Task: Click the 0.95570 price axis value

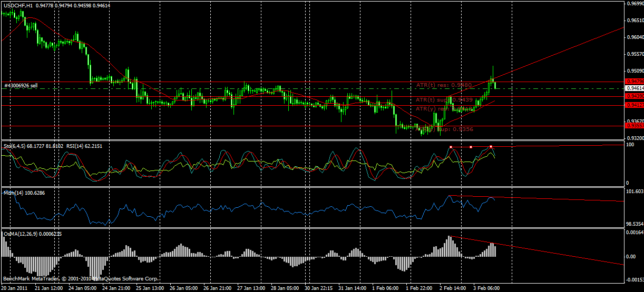Action: point(635,54)
